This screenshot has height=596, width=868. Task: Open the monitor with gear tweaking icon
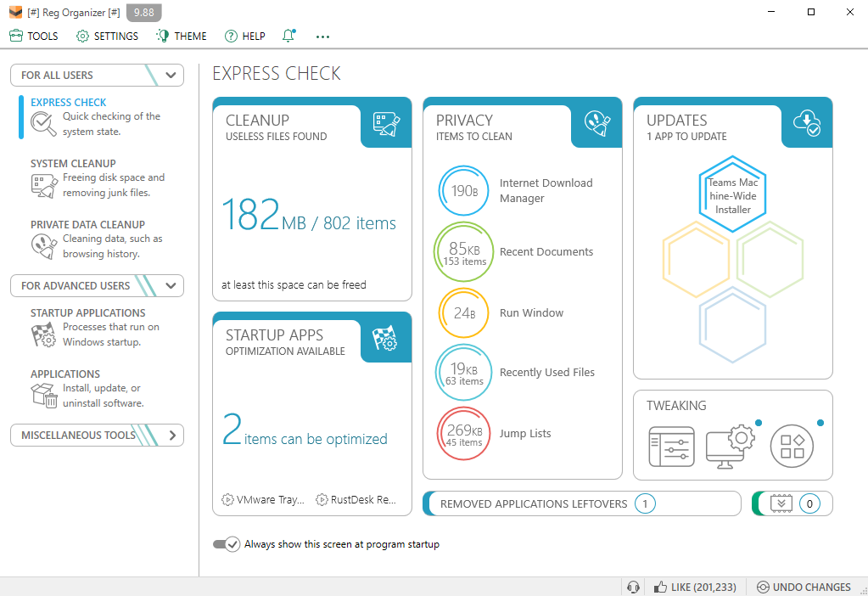731,447
